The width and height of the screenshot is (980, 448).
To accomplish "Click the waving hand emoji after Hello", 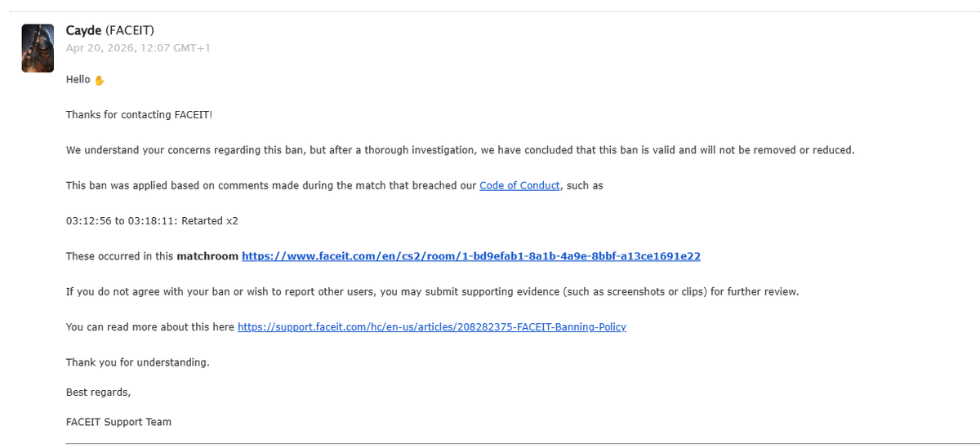I will (100, 80).
